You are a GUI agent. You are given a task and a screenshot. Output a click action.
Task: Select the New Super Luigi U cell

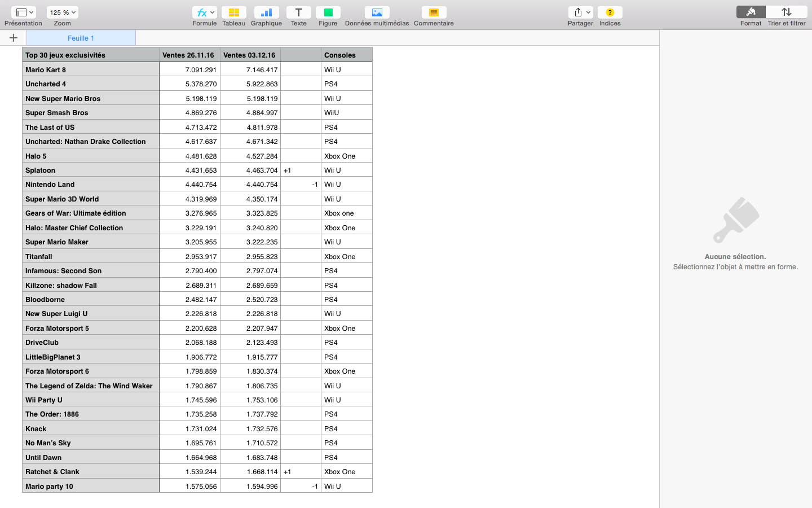pyautogui.click(x=91, y=313)
